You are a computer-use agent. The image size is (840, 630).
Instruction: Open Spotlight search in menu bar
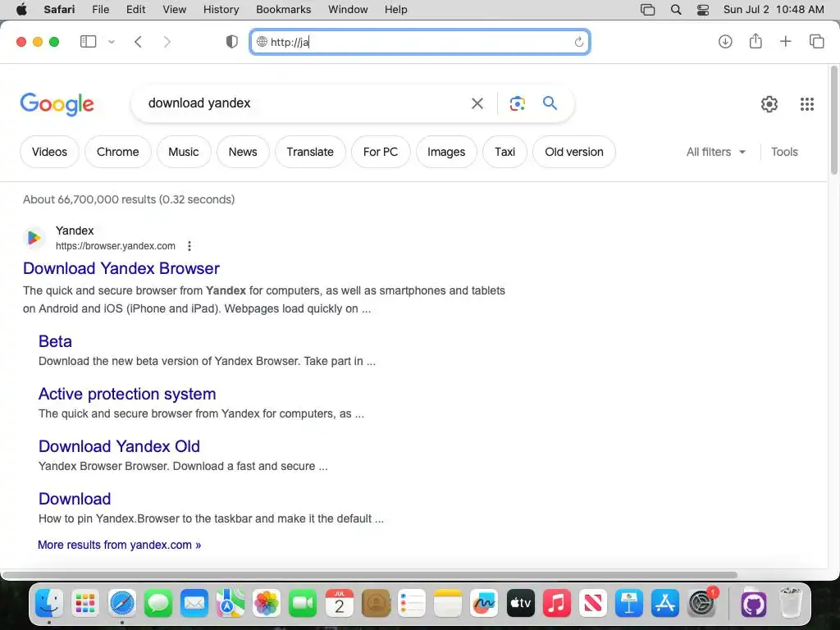(x=676, y=9)
